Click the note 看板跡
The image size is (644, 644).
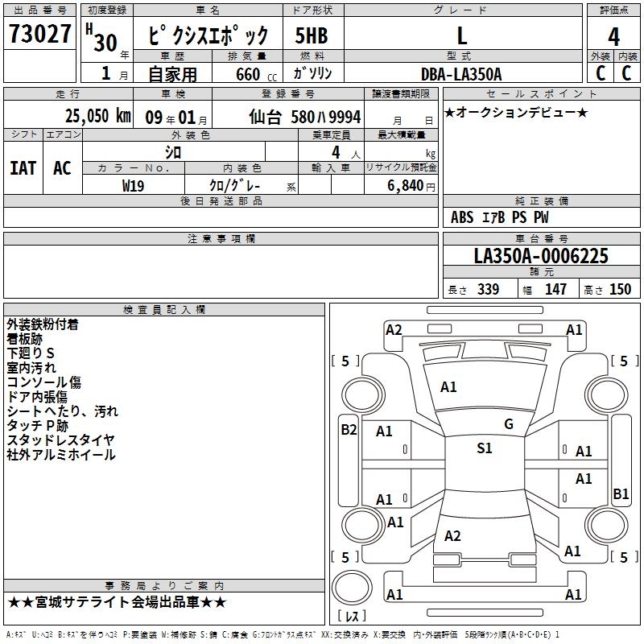tap(25, 339)
